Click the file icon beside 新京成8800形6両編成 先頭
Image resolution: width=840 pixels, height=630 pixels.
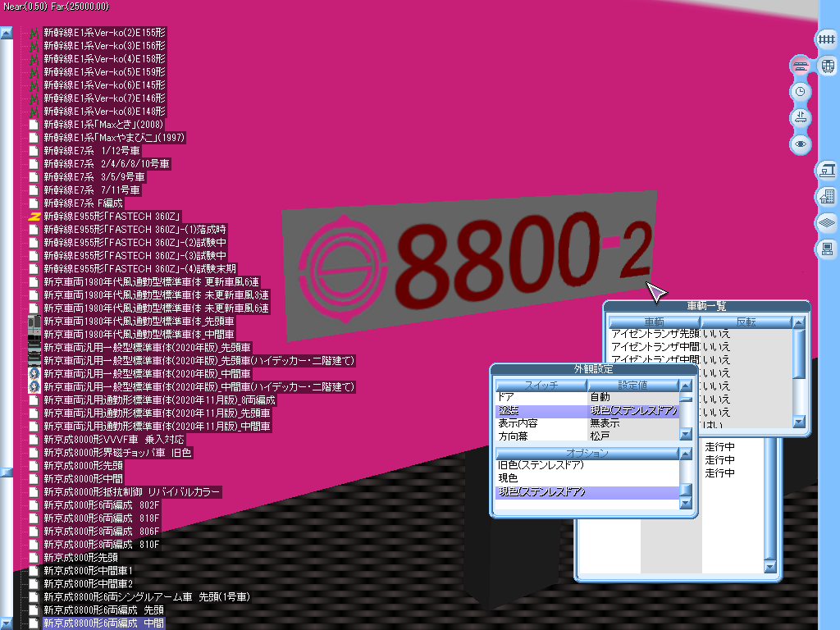[x=34, y=610]
